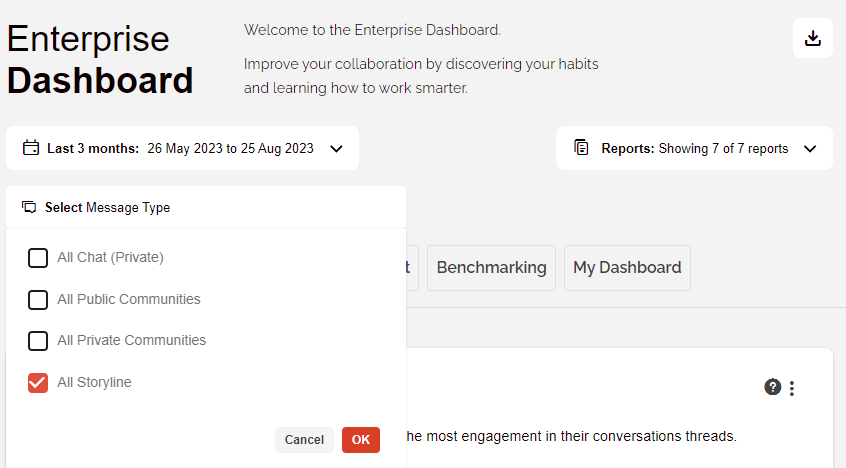Click the calendar icon in date filter
846x468 pixels.
[31, 148]
